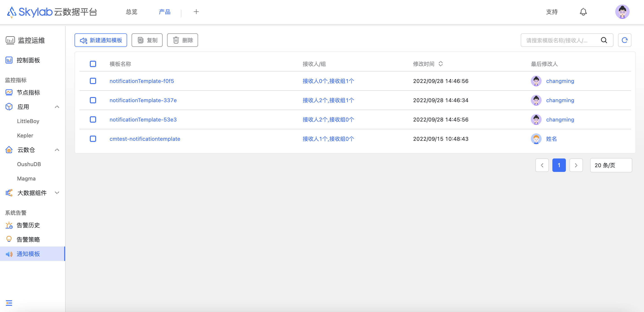Click the refresh icon beside search
Viewport: 644px width, 312px height.
tap(624, 40)
